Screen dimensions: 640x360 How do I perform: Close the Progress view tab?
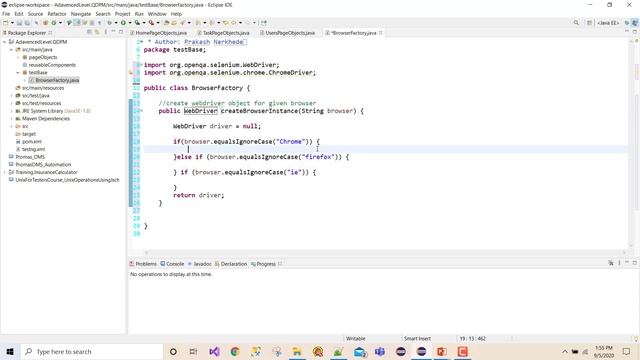(x=280, y=264)
